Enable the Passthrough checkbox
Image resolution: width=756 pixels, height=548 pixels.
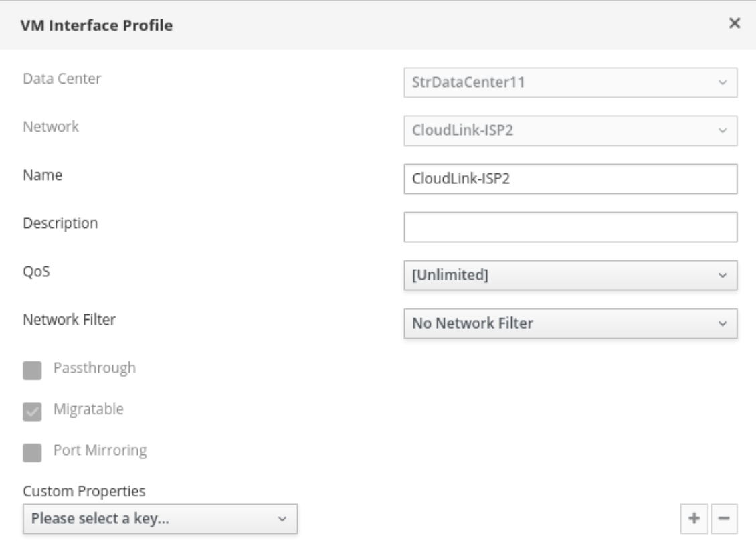coord(31,369)
